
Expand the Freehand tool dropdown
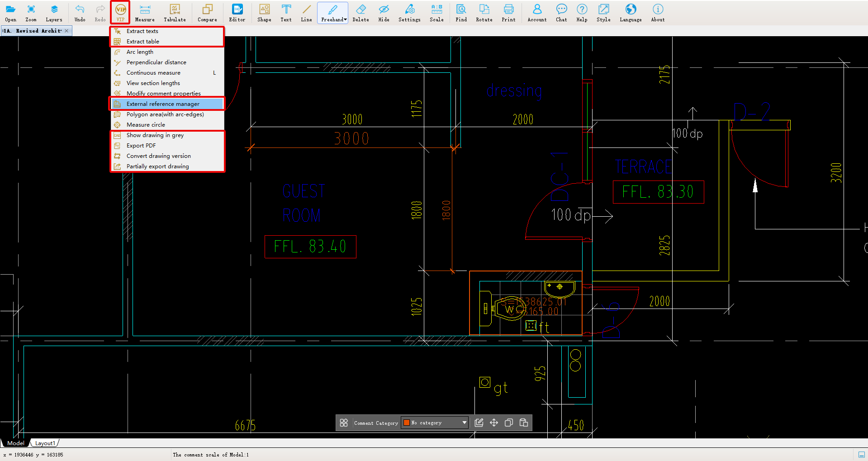pyautogui.click(x=345, y=19)
